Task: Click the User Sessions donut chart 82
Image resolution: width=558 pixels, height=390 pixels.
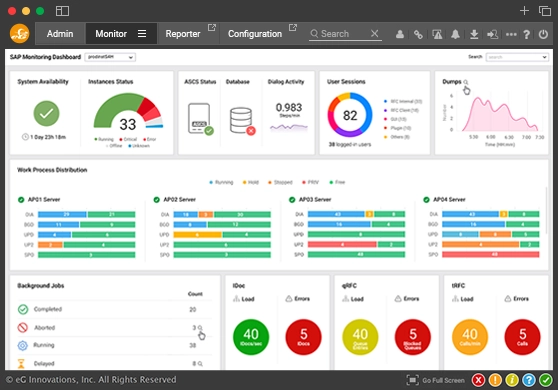Action: tap(350, 115)
